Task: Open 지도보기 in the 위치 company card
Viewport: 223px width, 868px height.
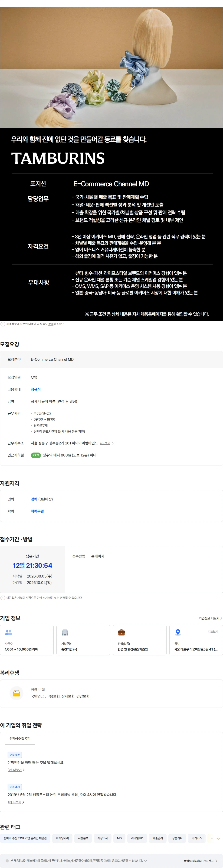Action: pos(213,632)
